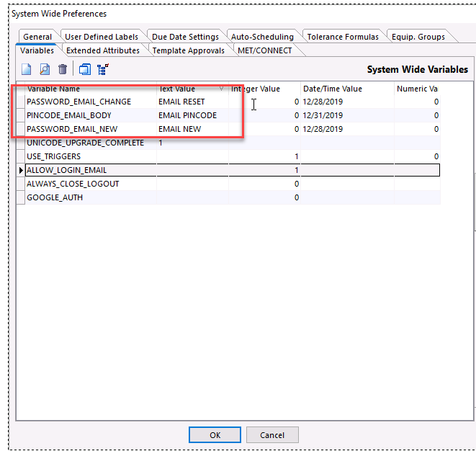The width and height of the screenshot is (476, 451).
Task: Click the trash can delete icon
Action: coord(63,69)
